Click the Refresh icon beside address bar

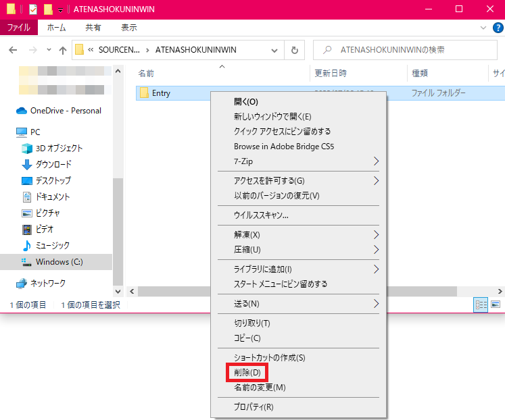(x=294, y=50)
